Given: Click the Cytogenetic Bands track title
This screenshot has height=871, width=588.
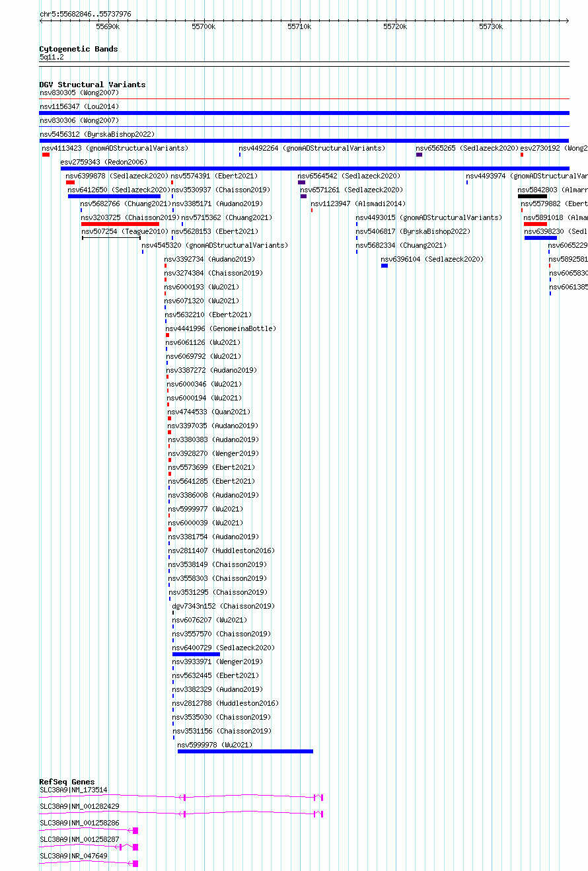Looking at the screenshot, I should (x=79, y=49).
